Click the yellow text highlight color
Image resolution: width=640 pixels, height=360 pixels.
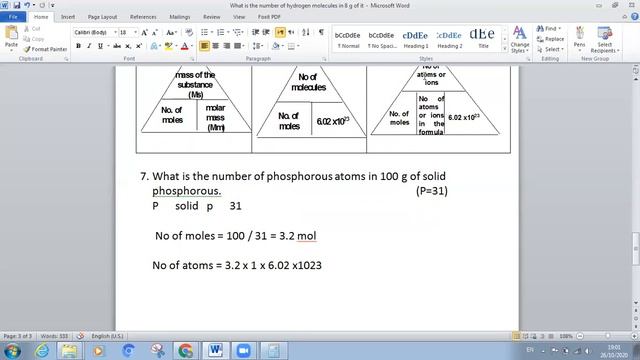pyautogui.click(x=168, y=46)
